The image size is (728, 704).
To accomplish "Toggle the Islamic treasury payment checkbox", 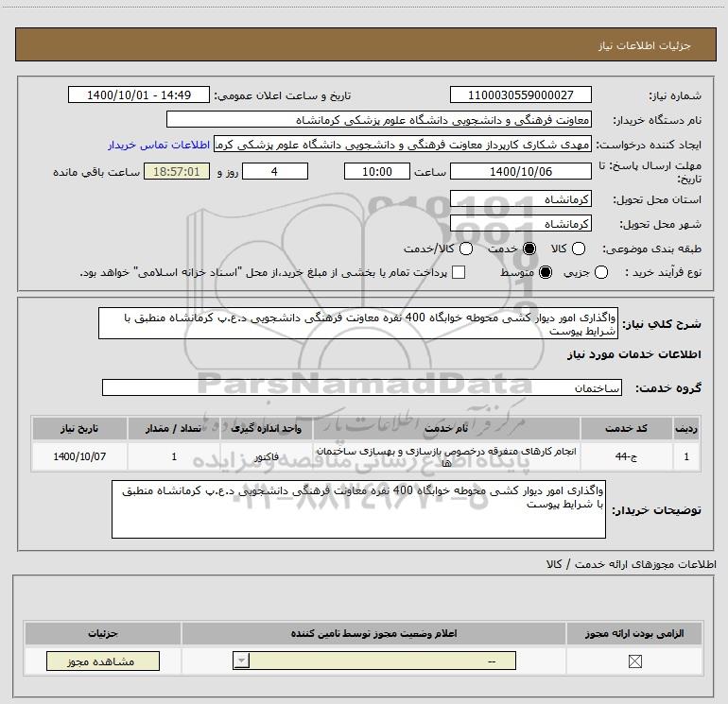I will [459, 272].
